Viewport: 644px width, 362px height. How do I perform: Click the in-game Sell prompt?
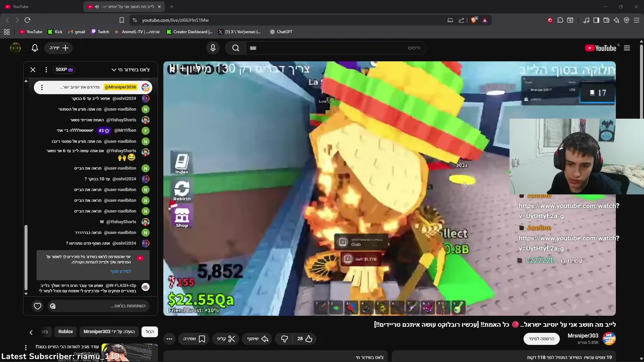pos(362,259)
